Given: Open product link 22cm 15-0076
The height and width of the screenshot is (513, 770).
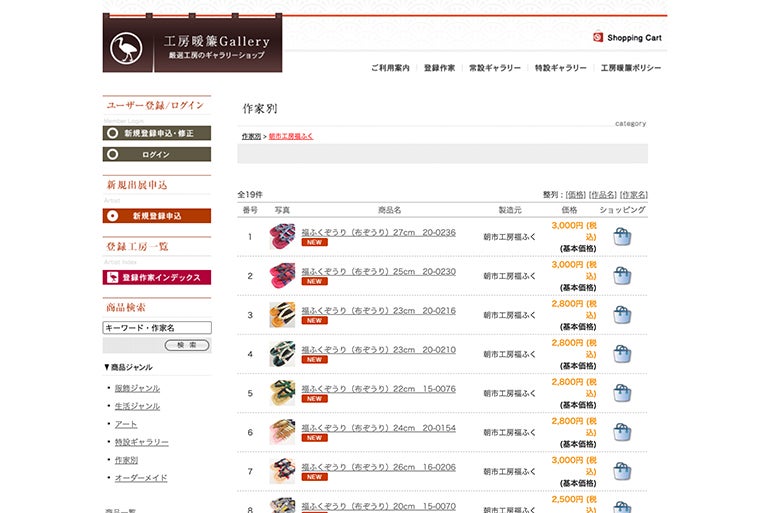Looking at the screenshot, I should 379,389.
